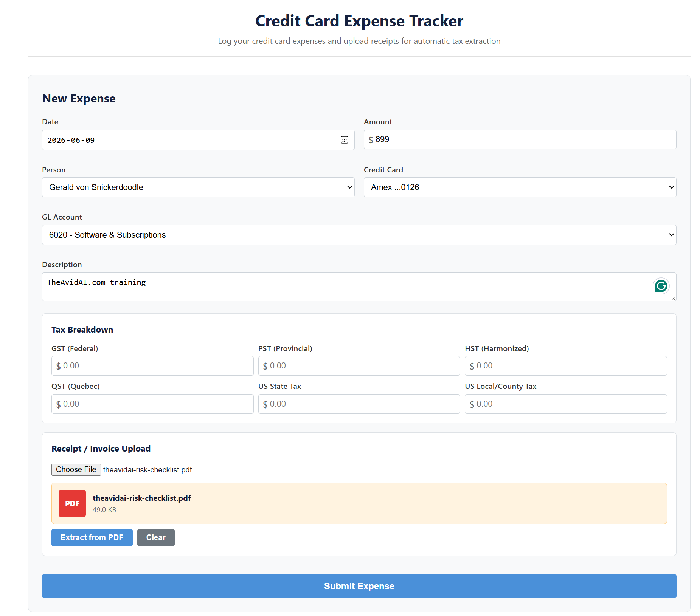The height and width of the screenshot is (616, 700).
Task: Click the US Local/County Tax input
Action: point(566,404)
